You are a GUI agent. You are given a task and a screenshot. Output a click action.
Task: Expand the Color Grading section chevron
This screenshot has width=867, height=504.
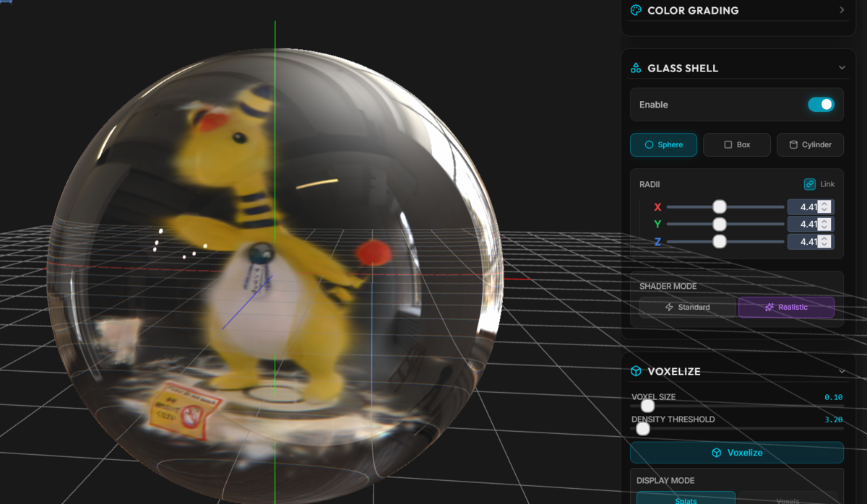tap(842, 10)
